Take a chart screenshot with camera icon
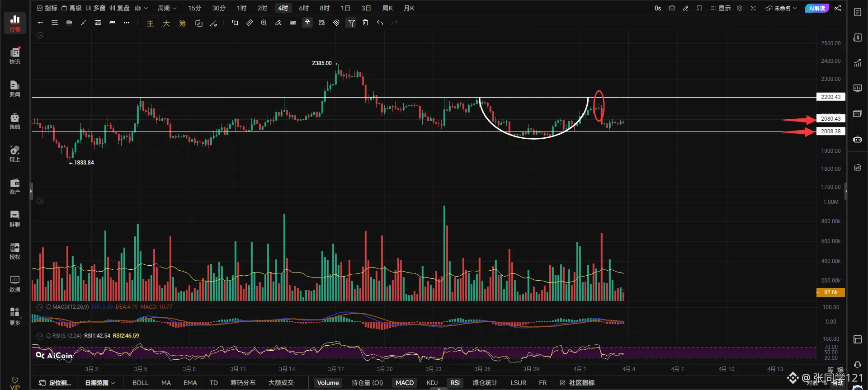This screenshot has width=868, height=390. pos(672,8)
